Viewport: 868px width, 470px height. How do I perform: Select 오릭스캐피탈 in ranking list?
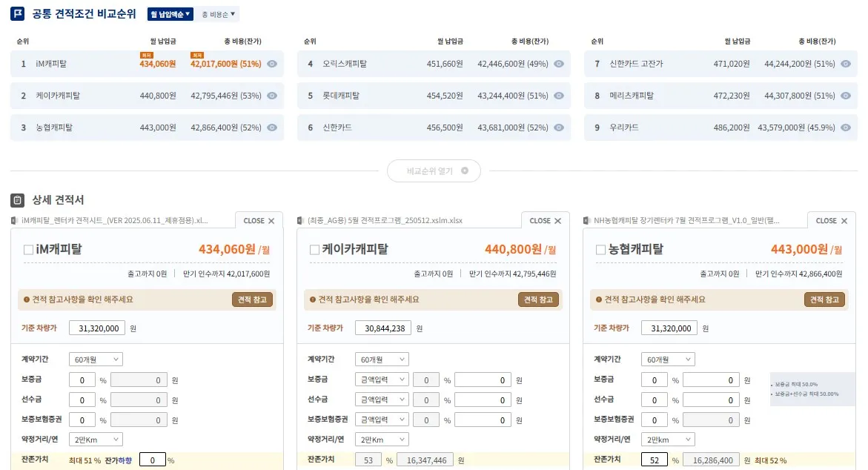(434, 64)
